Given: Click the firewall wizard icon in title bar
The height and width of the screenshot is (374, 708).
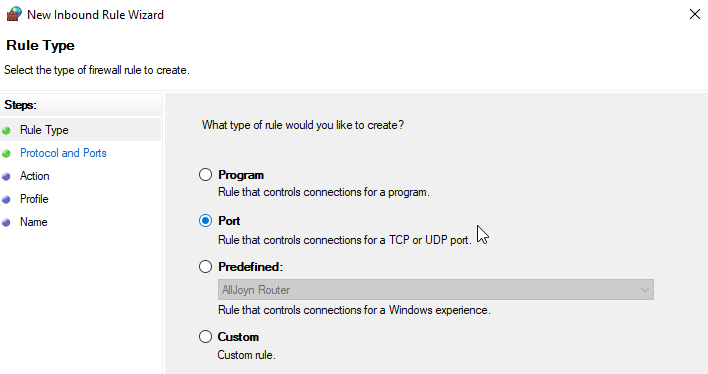Looking at the screenshot, I should (x=14, y=14).
